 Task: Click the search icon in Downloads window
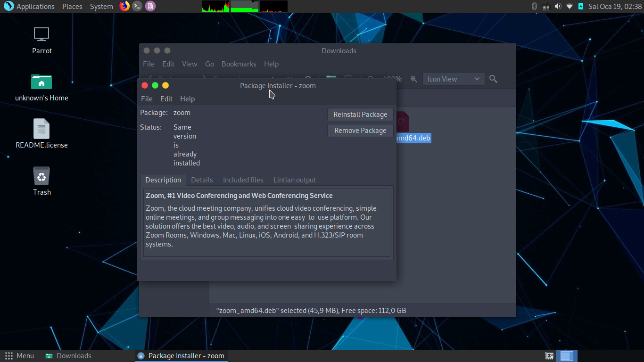(x=493, y=79)
